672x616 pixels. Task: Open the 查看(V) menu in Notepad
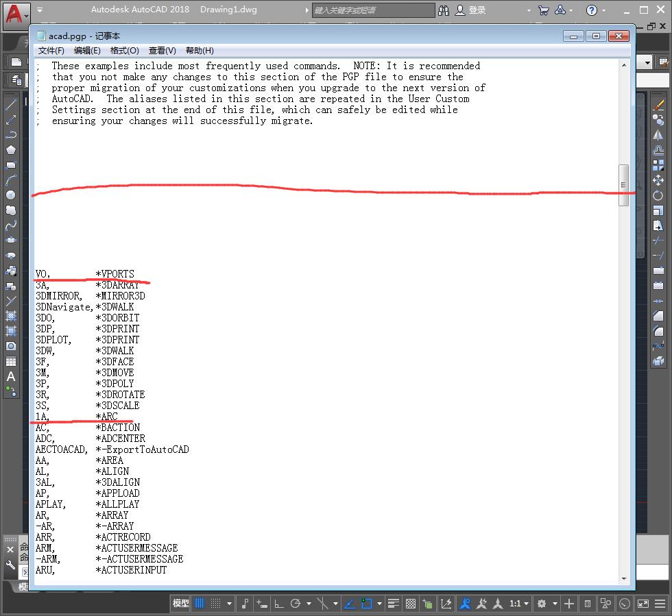pos(162,51)
